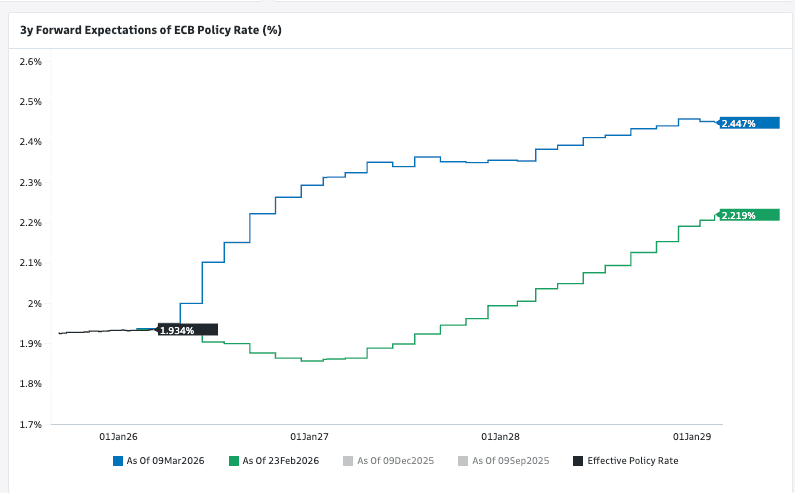Select the 01Jan26 x-axis label
795x493 pixels.
[x=118, y=437]
